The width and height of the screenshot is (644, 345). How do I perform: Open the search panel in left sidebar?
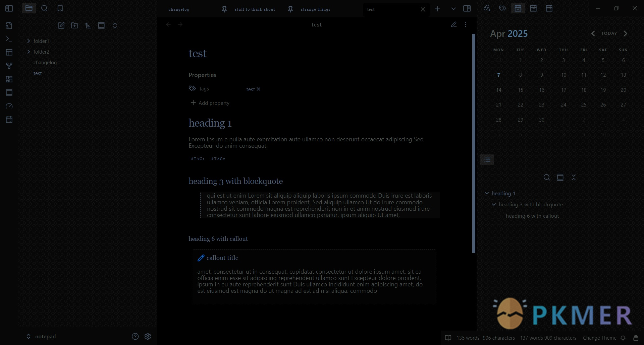[44, 8]
